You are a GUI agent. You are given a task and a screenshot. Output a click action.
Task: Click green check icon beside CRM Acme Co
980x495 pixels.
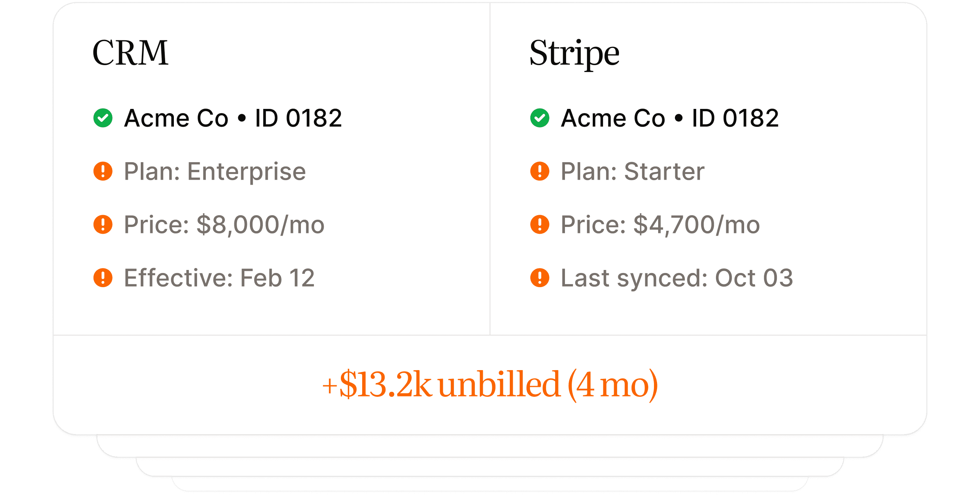tap(103, 118)
